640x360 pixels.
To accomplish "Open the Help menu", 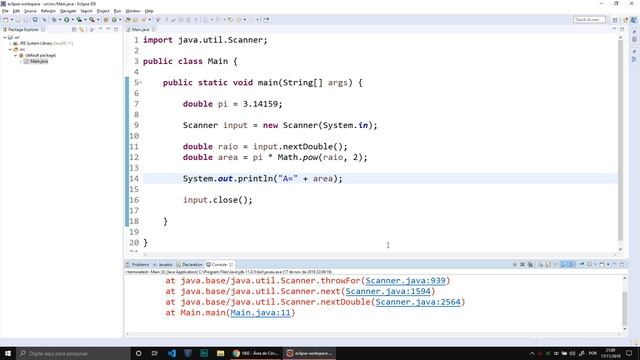I will [x=149, y=11].
